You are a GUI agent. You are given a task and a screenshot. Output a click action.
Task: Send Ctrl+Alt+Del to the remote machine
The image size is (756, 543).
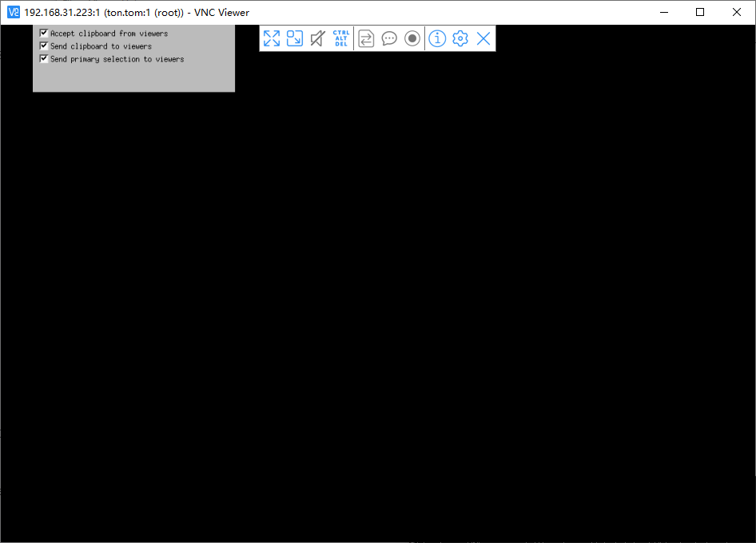click(340, 38)
